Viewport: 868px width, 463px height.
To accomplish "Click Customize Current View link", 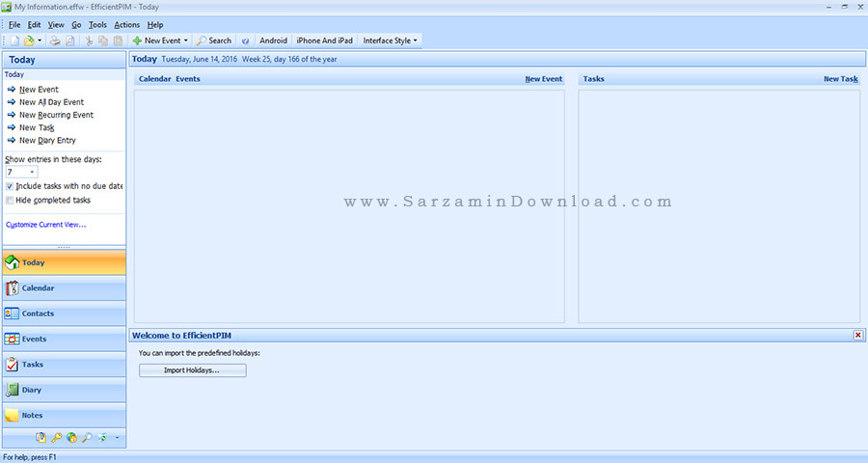I will click(46, 225).
